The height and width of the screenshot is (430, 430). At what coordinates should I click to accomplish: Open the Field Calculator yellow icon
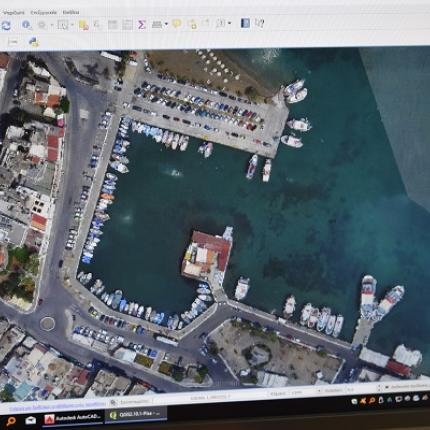(x=84, y=25)
